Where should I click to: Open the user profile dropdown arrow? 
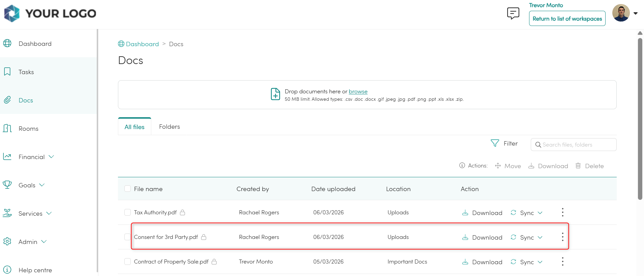[x=635, y=13]
